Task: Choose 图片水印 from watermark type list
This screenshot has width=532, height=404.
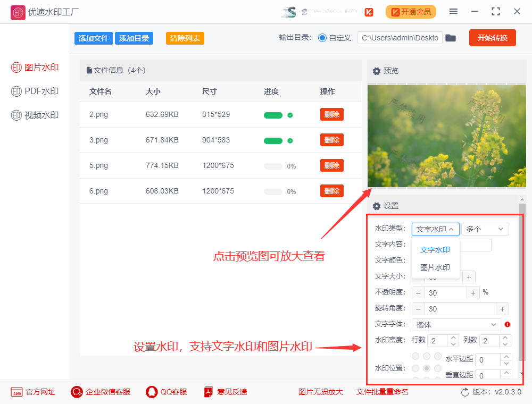Action: pyautogui.click(x=435, y=267)
